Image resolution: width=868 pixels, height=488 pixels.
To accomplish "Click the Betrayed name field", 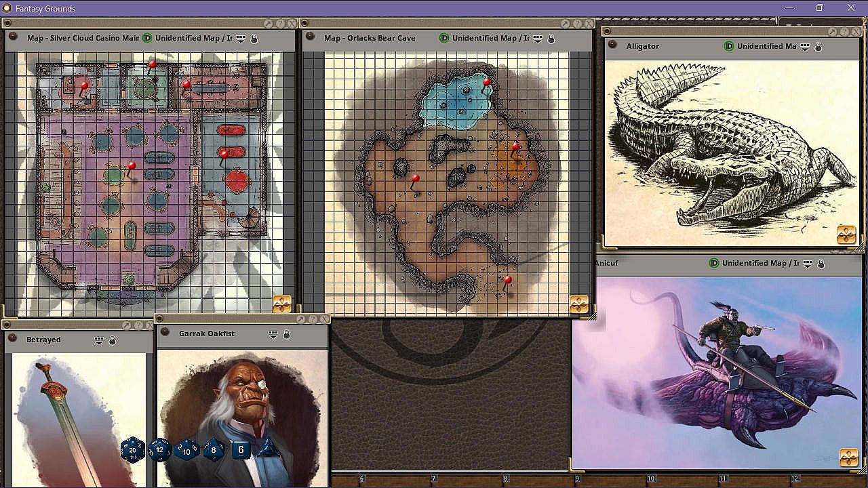I will coord(43,340).
